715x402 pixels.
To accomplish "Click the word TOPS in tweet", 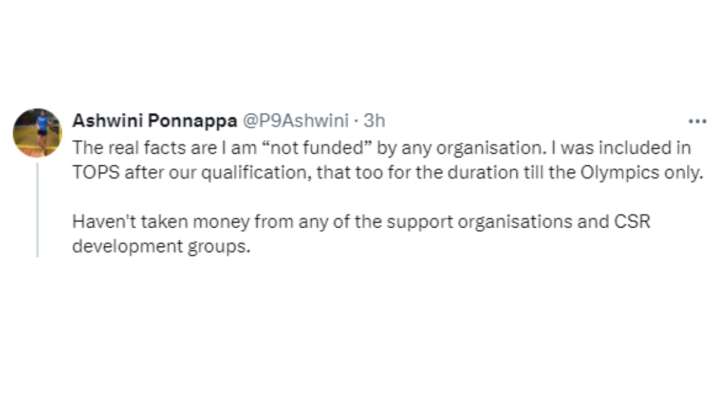I will (94, 171).
